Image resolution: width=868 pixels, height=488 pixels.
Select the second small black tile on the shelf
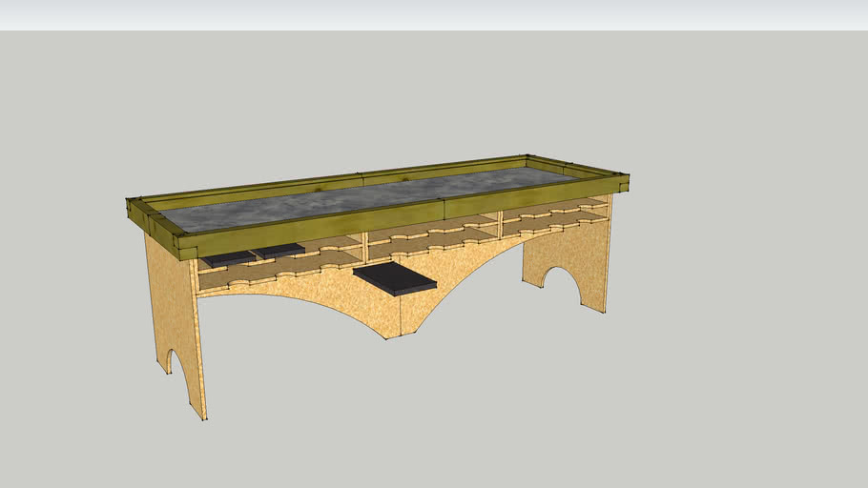coord(279,251)
